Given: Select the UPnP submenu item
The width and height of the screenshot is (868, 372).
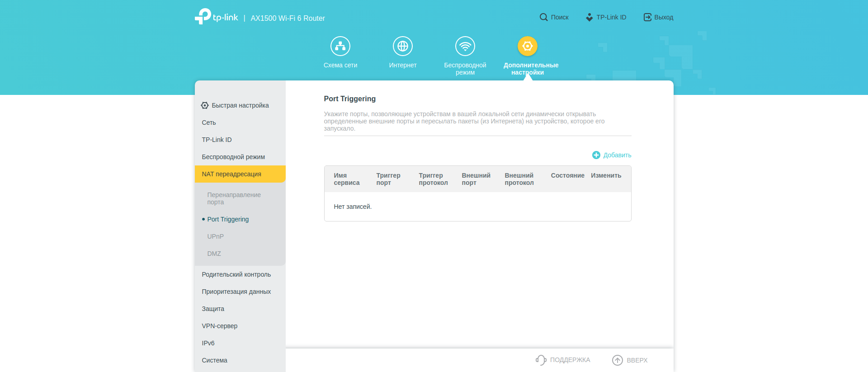Looking at the screenshot, I should [215, 236].
